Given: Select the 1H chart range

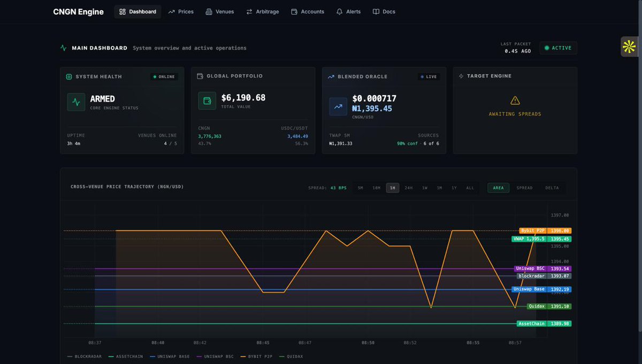Looking at the screenshot, I should point(393,188).
